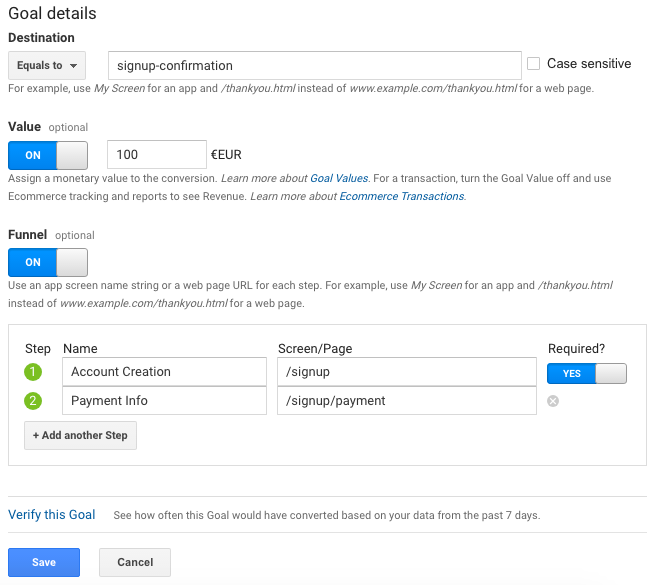
Task: Select the Account Creation name field
Action: (x=164, y=372)
